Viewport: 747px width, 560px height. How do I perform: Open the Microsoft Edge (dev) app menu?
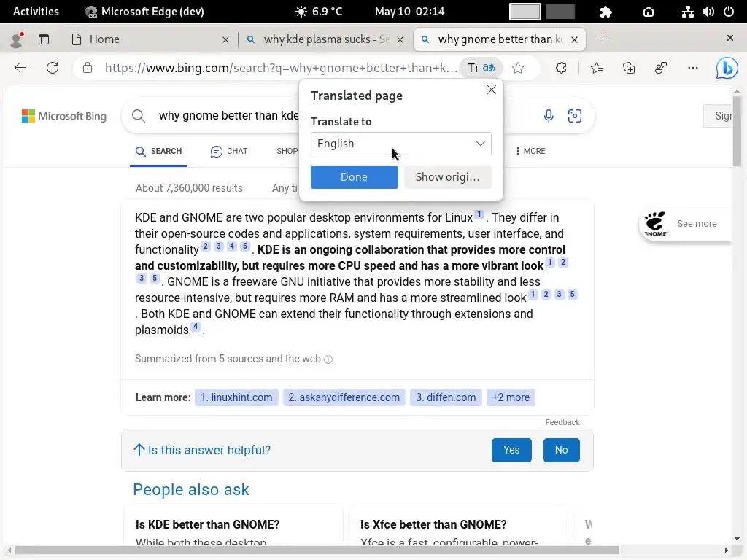pos(145,12)
